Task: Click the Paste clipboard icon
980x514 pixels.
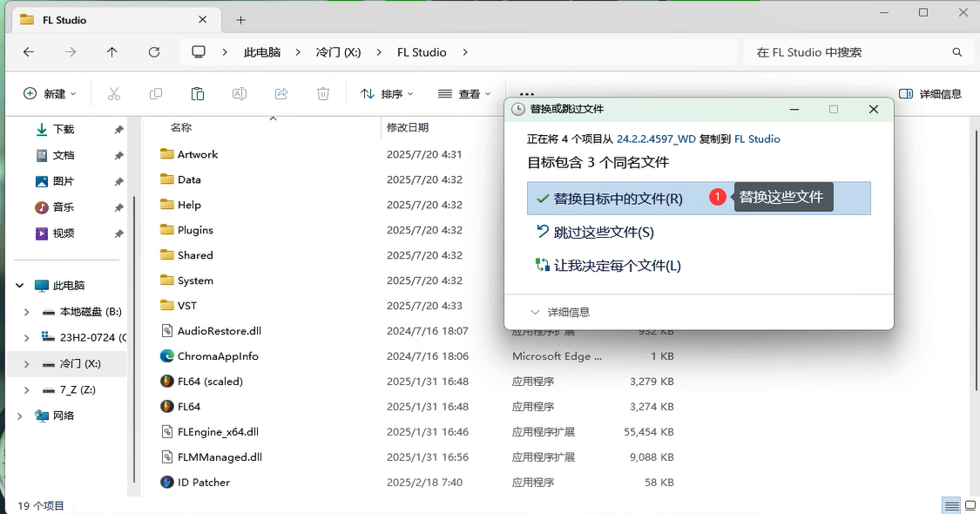Action: (198, 94)
